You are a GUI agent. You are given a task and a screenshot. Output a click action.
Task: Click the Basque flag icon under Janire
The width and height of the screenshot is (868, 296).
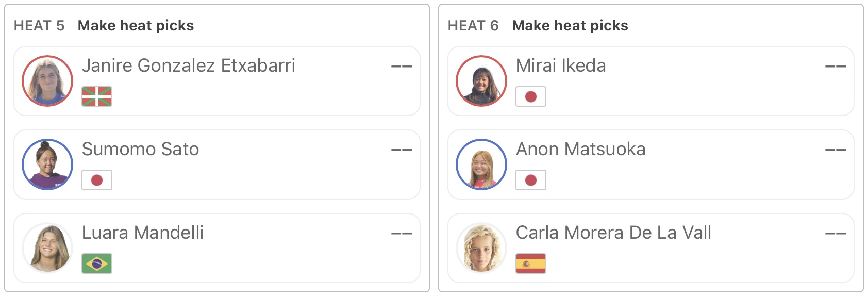pyautogui.click(x=97, y=96)
